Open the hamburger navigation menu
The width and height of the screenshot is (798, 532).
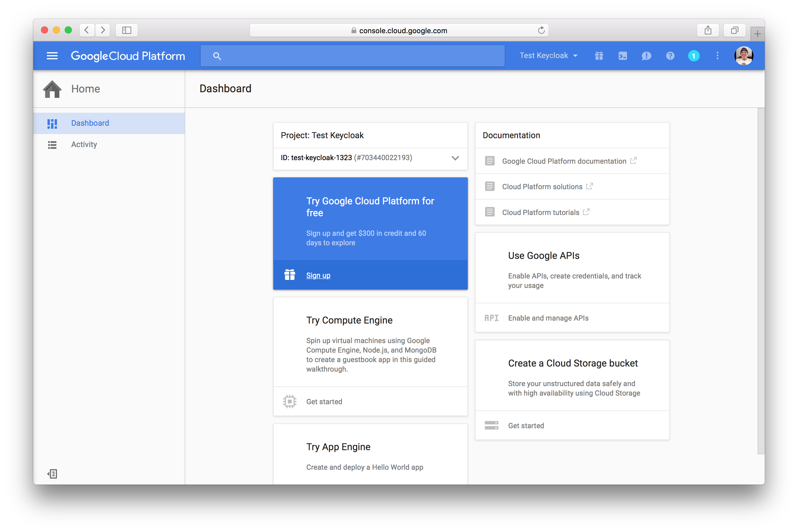pyautogui.click(x=52, y=56)
